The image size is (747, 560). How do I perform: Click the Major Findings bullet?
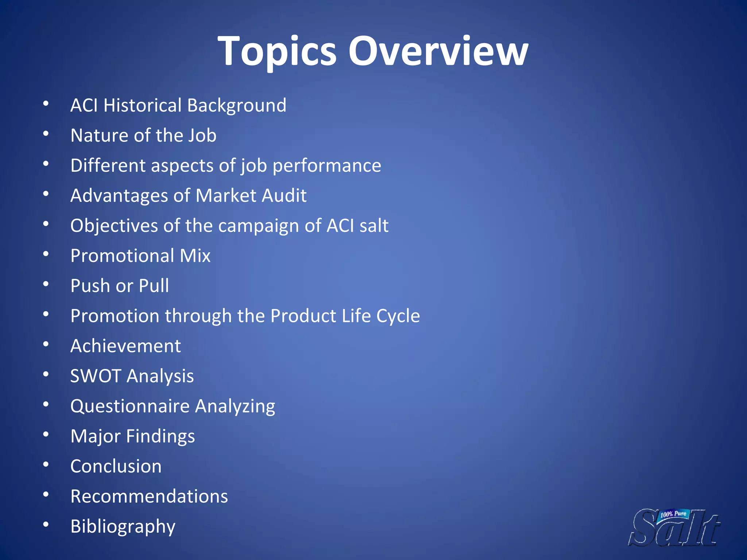tap(133, 436)
